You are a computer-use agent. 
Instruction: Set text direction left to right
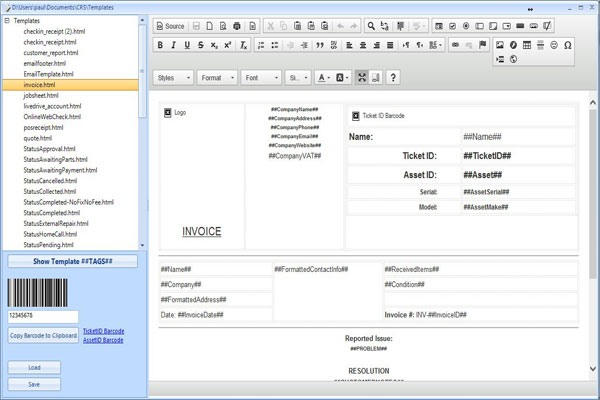pyautogui.click(x=406, y=45)
